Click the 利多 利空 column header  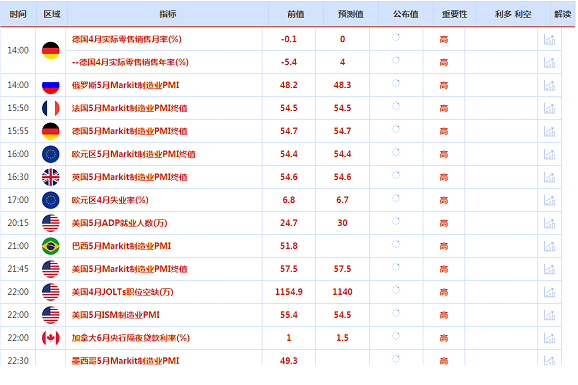tap(513, 14)
